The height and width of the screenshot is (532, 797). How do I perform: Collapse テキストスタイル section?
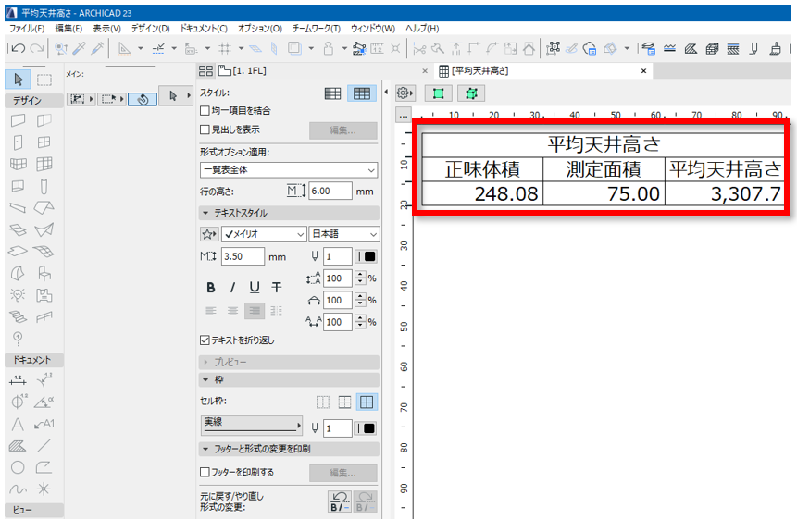tap(205, 213)
